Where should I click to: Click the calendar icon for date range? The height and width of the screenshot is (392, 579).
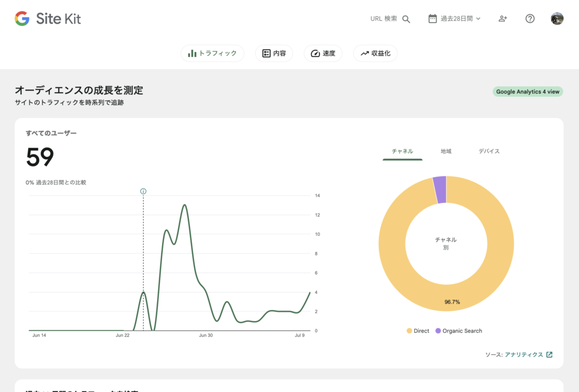(x=433, y=19)
